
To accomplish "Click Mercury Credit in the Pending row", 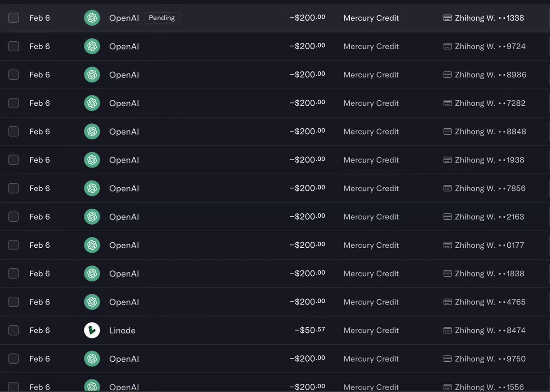I will [371, 18].
